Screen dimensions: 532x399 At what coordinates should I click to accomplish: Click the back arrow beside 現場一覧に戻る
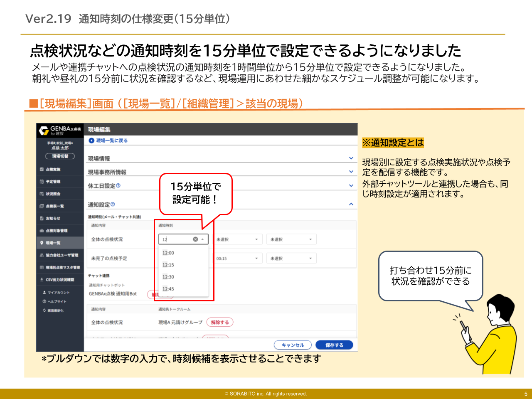(x=91, y=140)
